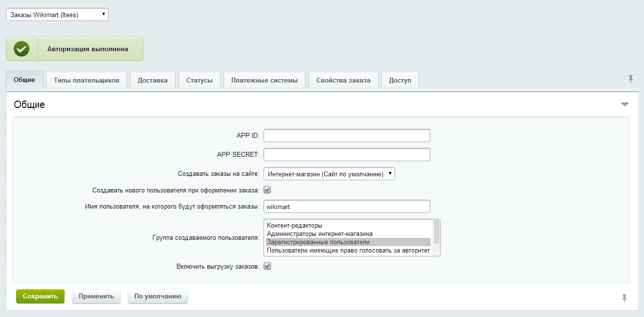The image size is (644, 317).
Task: Open the Доставка tab
Action: (x=153, y=80)
